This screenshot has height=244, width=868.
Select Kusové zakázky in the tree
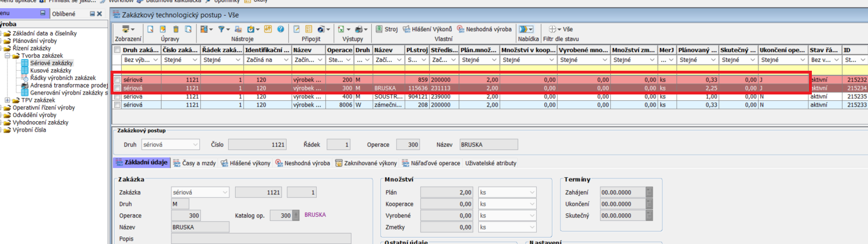click(x=50, y=70)
